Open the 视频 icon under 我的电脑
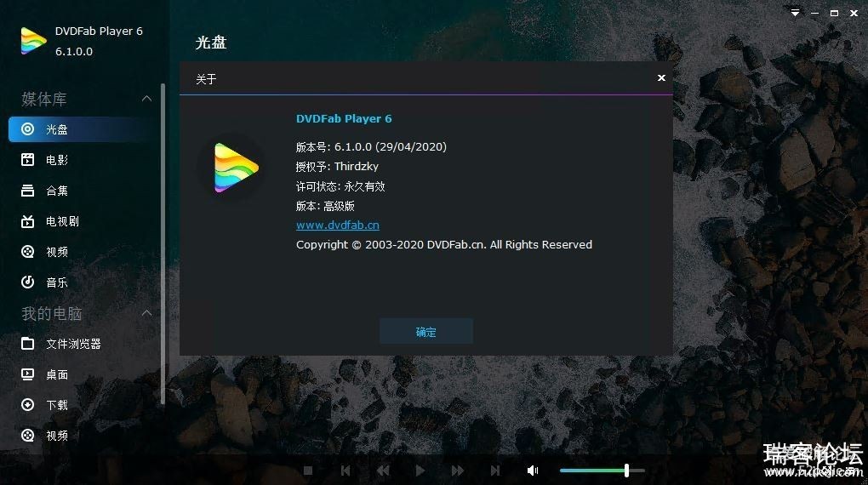The height and width of the screenshot is (485, 868). tap(28, 435)
